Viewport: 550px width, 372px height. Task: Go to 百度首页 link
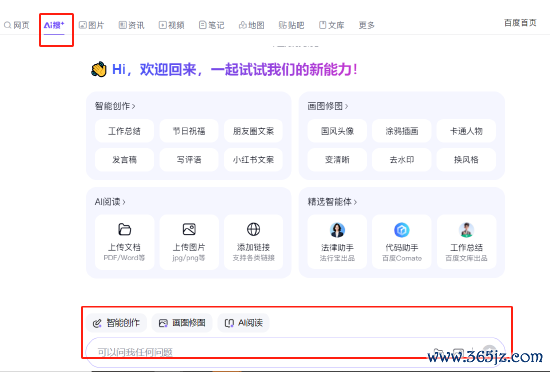point(520,23)
